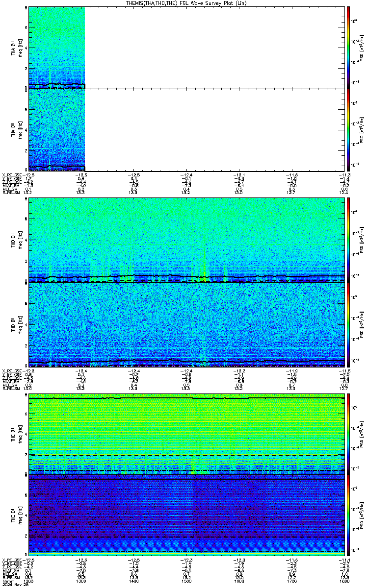Click the 1200 time tick label

(29, 581)
